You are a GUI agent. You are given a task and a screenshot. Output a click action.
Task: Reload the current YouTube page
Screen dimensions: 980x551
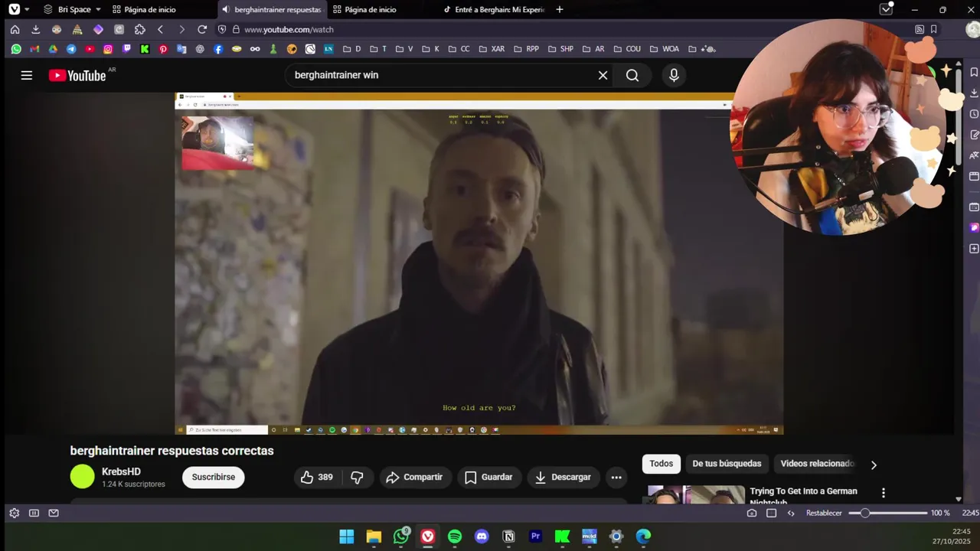(202, 29)
